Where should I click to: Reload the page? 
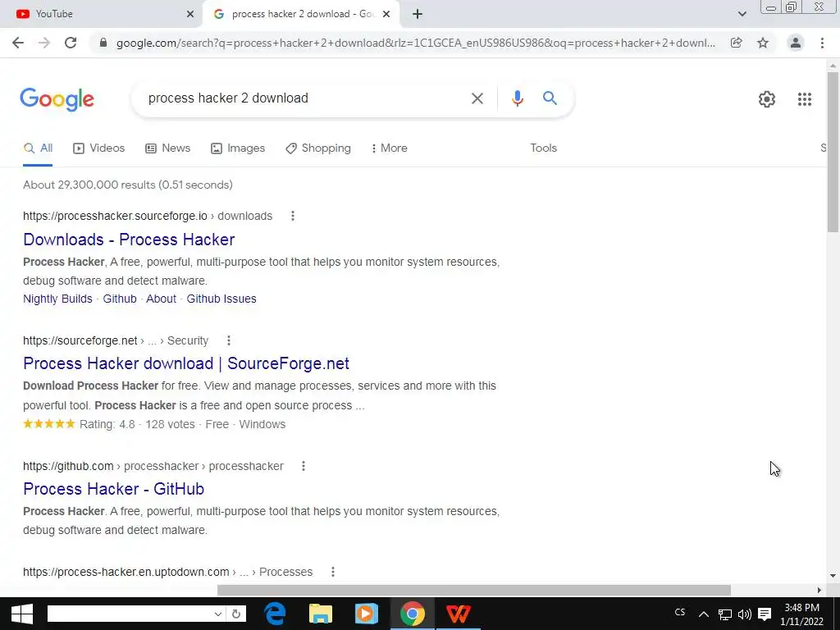click(71, 43)
